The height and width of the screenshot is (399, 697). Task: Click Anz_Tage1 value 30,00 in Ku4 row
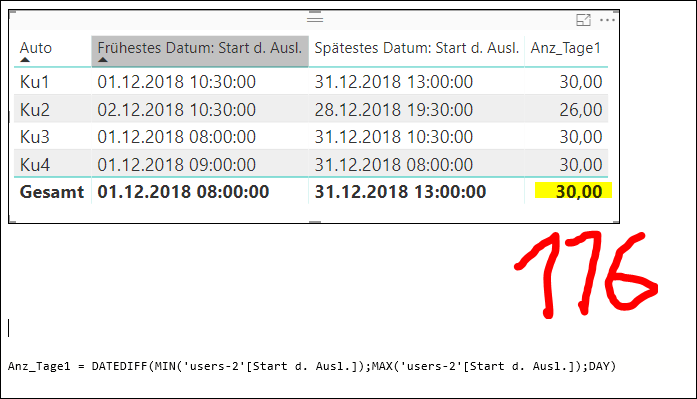point(581,165)
